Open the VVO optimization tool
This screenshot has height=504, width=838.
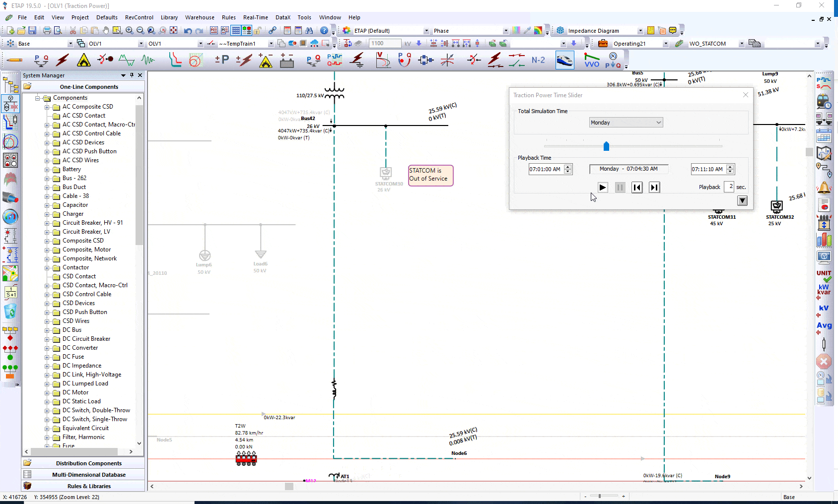(x=591, y=60)
